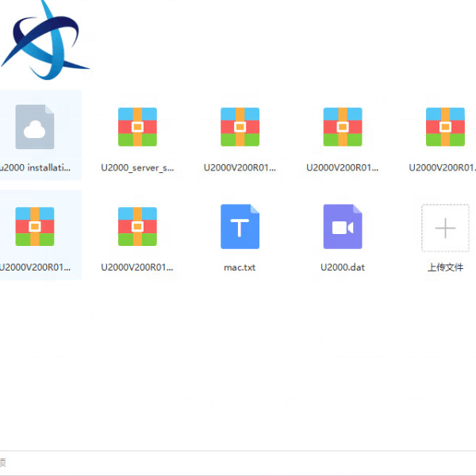
Task: Click the u2000 installati... file name text
Action: coord(36,168)
